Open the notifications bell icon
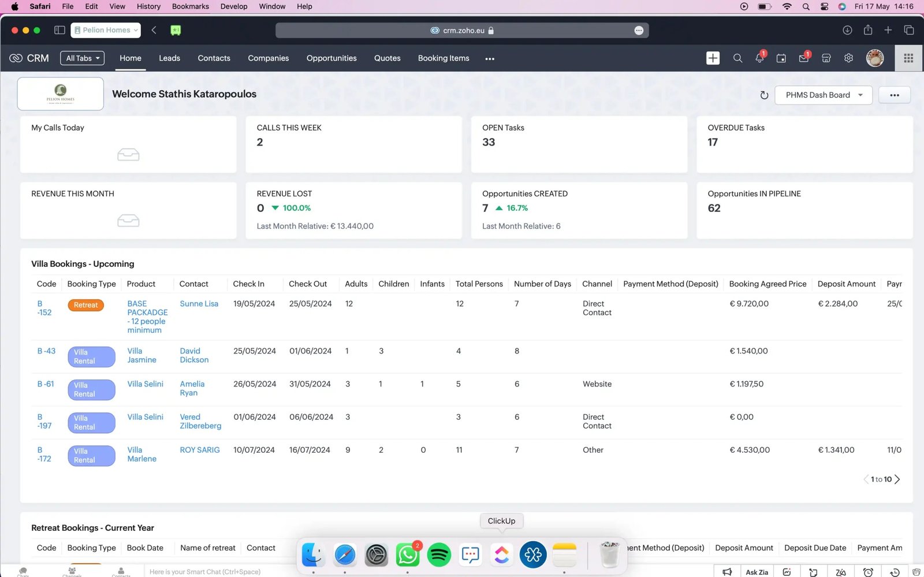This screenshot has height=577, width=924. [759, 58]
